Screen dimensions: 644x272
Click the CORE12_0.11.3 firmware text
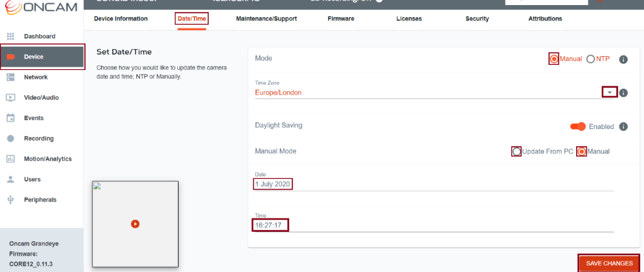tap(31, 264)
